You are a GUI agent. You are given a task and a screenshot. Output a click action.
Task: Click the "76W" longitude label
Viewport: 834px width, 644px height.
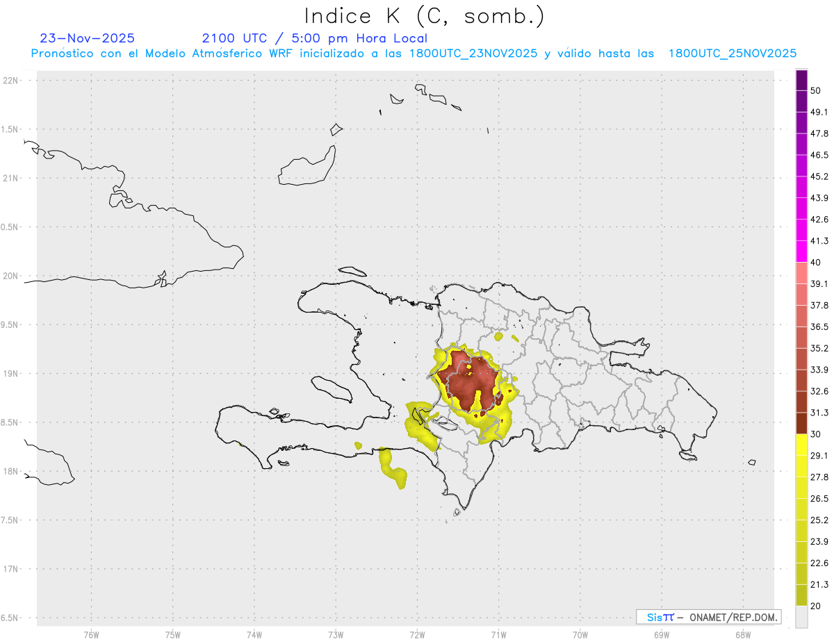coord(91,634)
